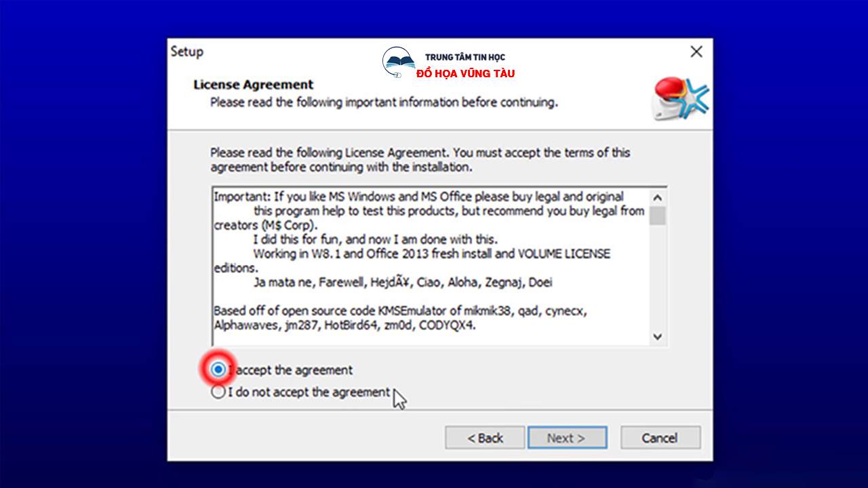The height and width of the screenshot is (488, 868).
Task: Click license text scrollbar up arrow
Action: (x=657, y=197)
